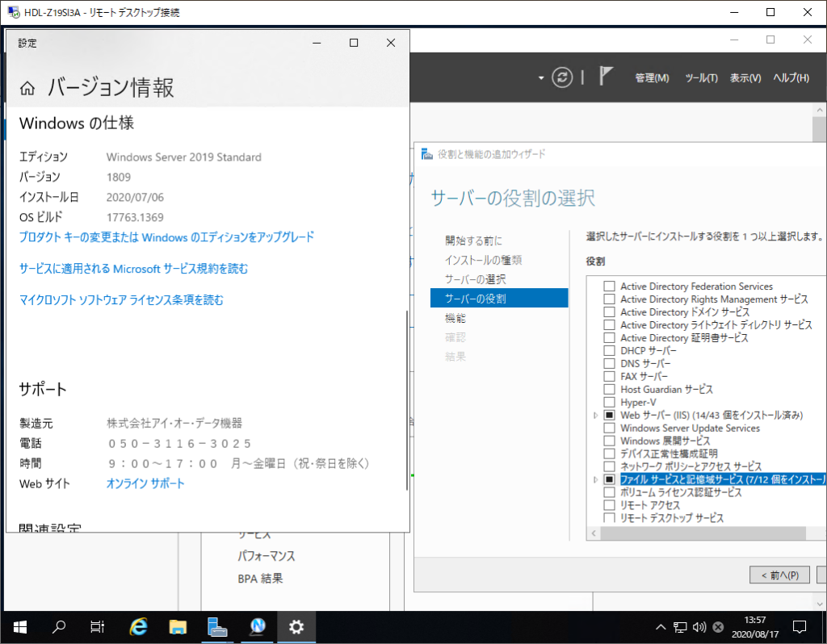Click roles list horizontal scrollbar left arrow
Image resolution: width=827 pixels, height=644 pixels.
coord(594,533)
